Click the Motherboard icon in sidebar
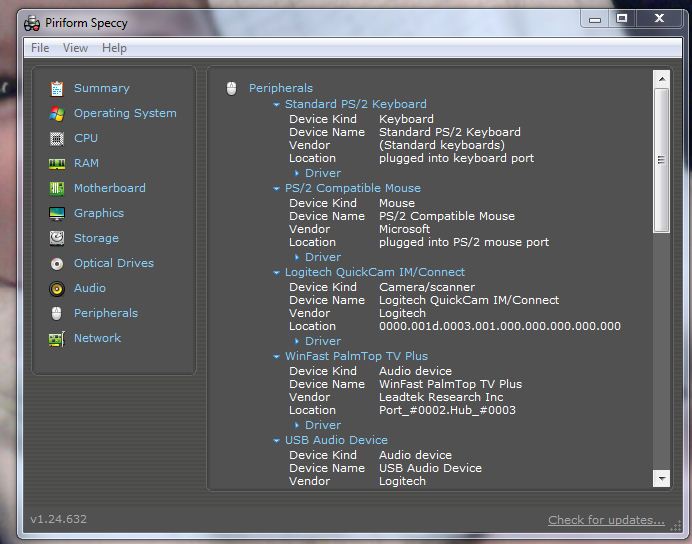The image size is (692, 544). 56,188
